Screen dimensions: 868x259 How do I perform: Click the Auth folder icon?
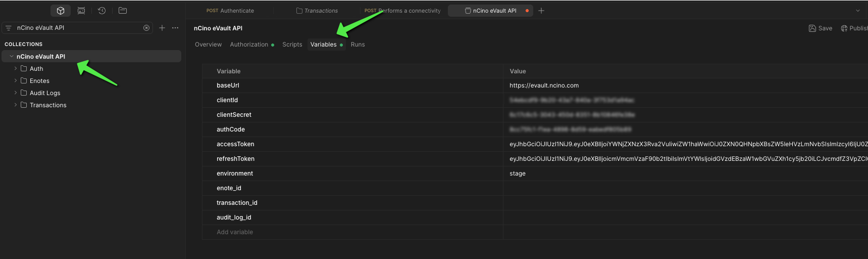tap(24, 68)
